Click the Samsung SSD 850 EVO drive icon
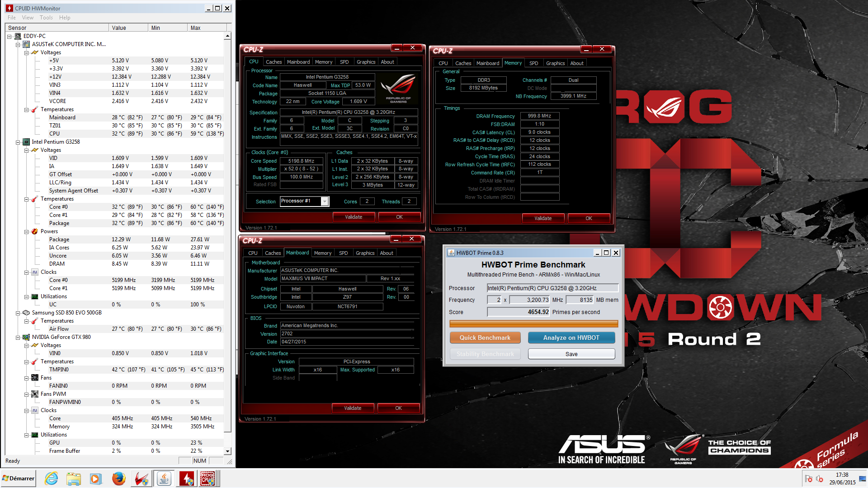868x488 pixels. click(x=26, y=313)
